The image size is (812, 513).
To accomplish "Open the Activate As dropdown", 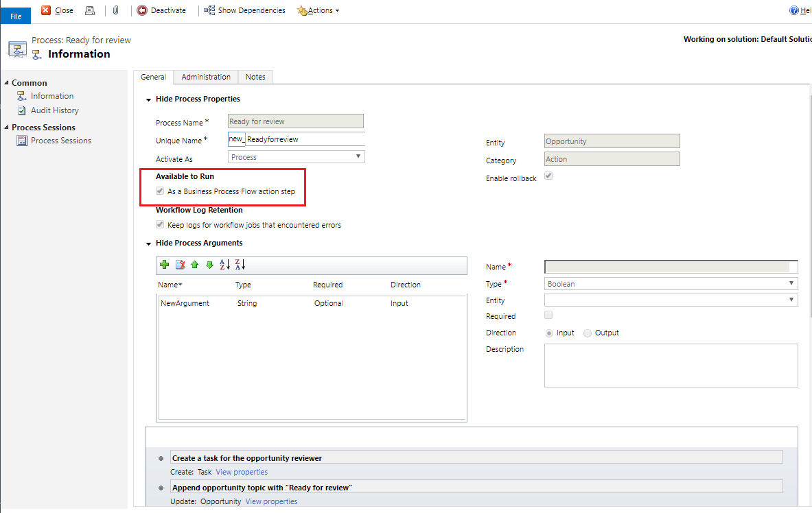I will tap(296, 157).
